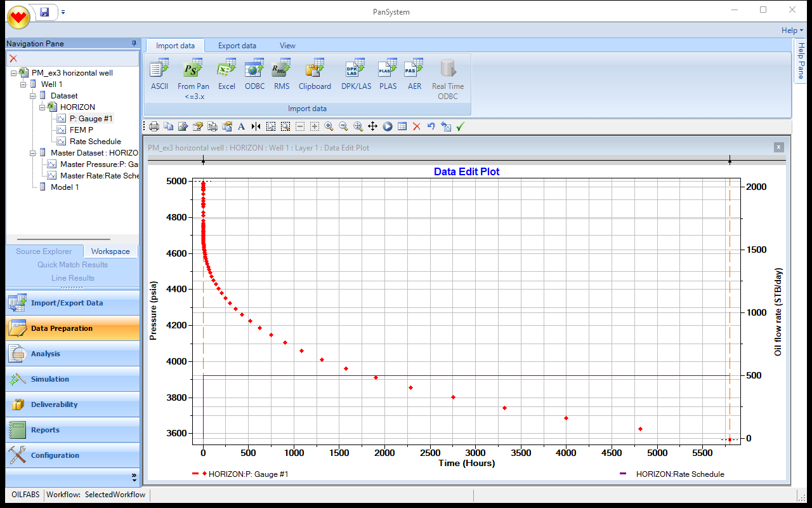Click the right range marker above plot
The width and height of the screenshot is (812, 508).
click(x=730, y=162)
